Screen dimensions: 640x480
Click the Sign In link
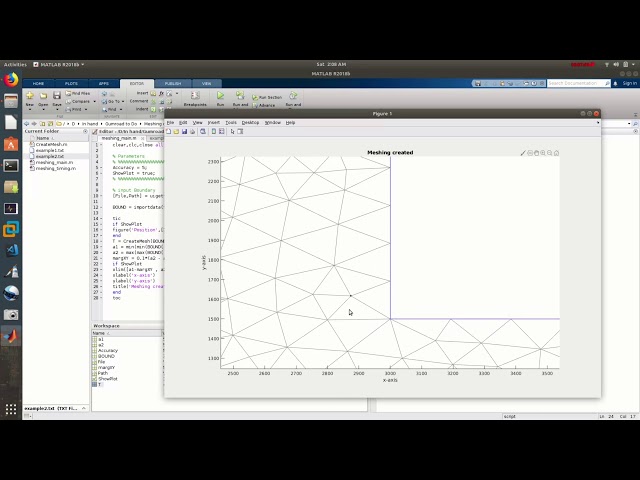629,83
